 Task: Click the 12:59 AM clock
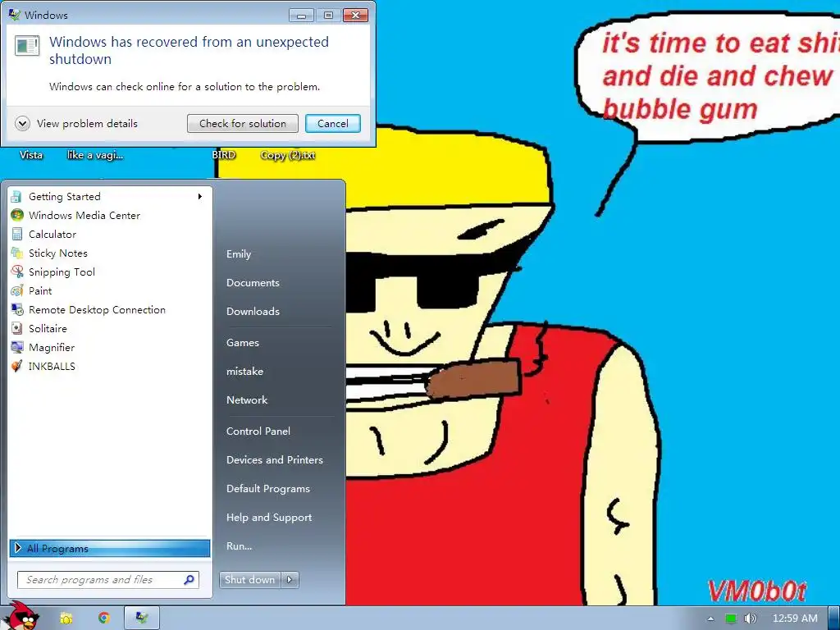tap(795, 619)
